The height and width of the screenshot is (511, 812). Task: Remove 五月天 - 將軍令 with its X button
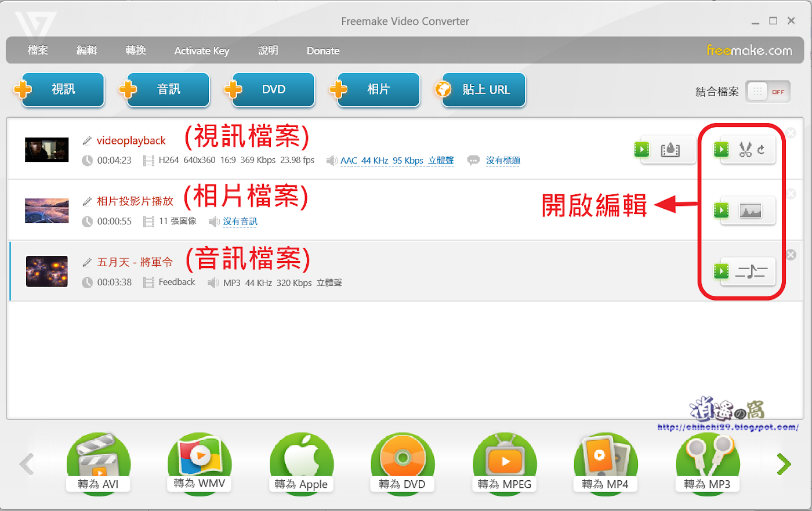791,255
